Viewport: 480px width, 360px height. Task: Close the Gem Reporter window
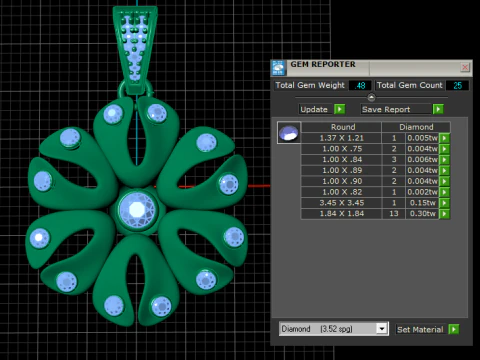point(465,68)
